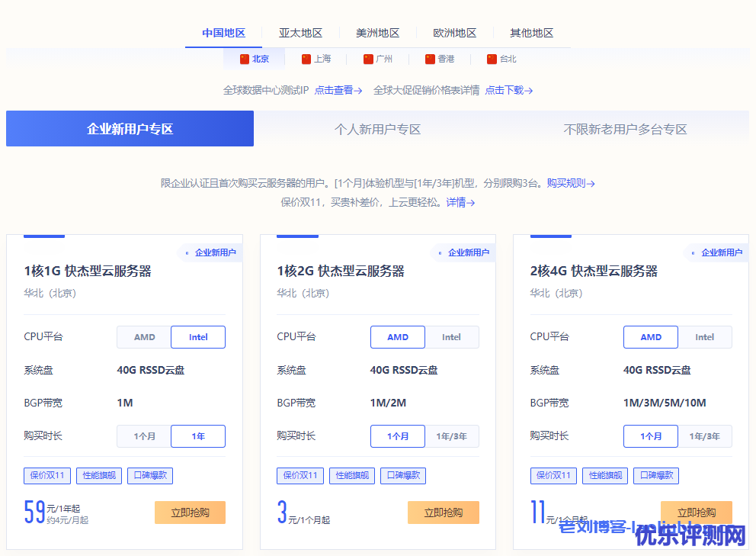Open the 个人新用户专区 tab
The width and height of the screenshot is (756, 556).
(x=377, y=129)
